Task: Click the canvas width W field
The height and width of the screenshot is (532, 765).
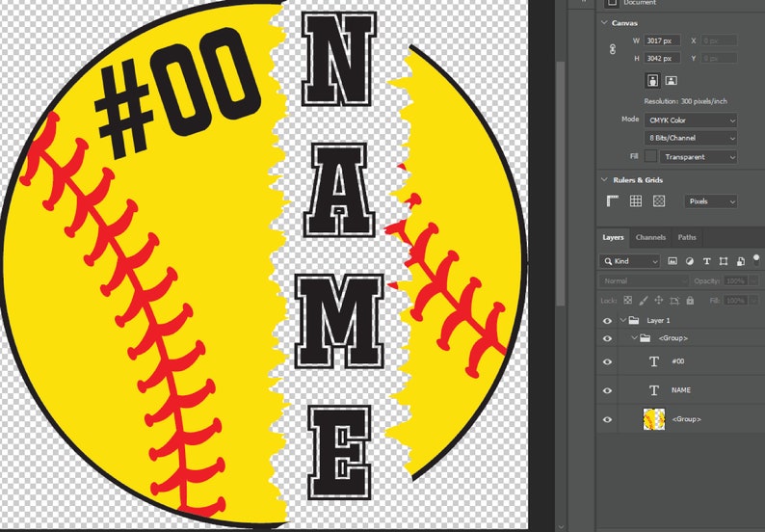Action: (x=662, y=40)
